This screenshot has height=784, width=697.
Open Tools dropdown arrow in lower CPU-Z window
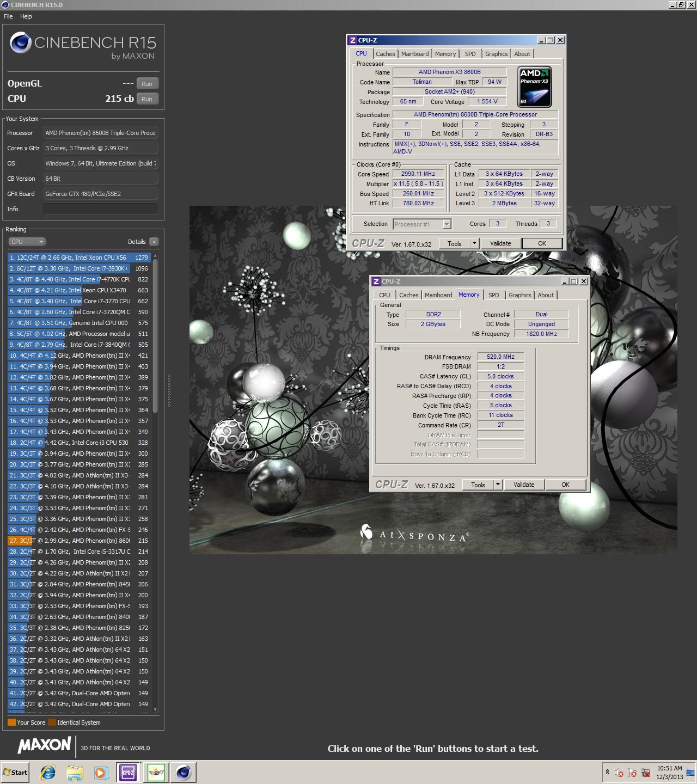coord(498,485)
